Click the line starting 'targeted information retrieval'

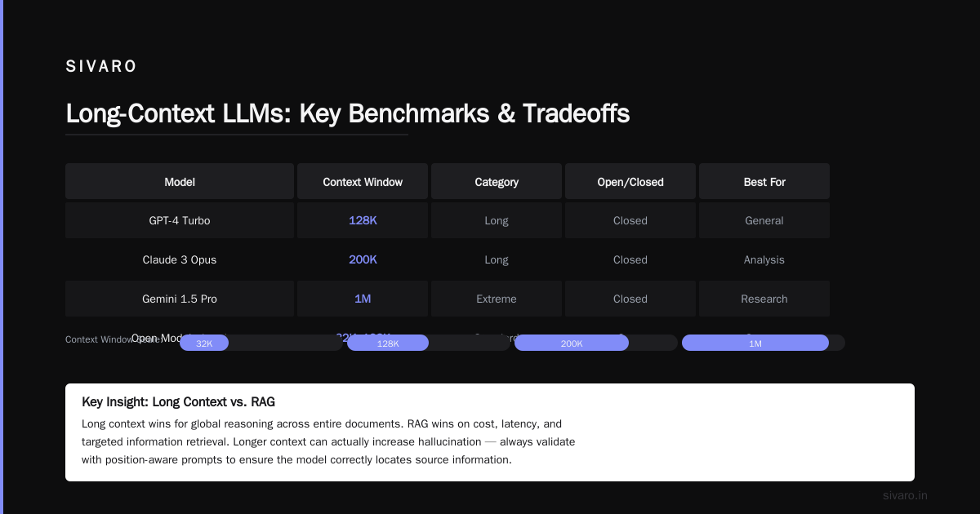coord(328,441)
